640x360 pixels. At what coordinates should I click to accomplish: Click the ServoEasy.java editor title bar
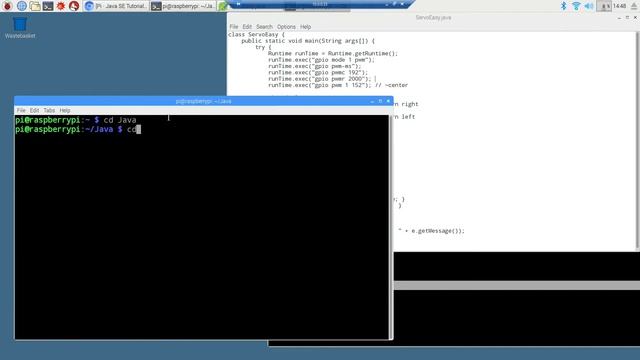coord(433,18)
